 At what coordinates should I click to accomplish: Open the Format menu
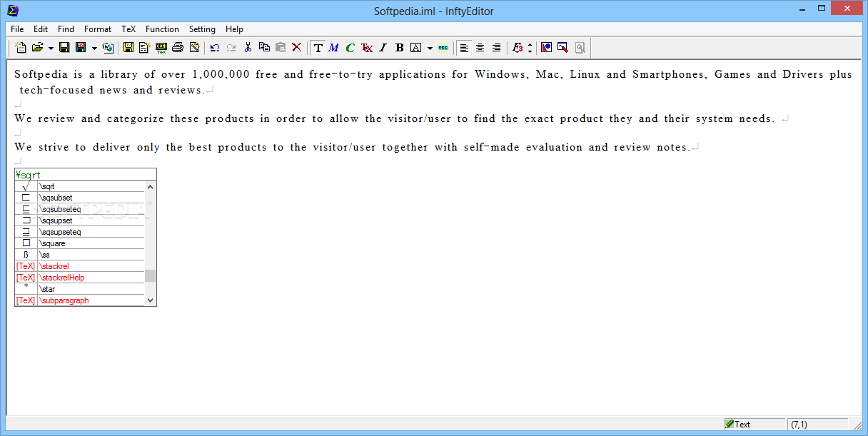click(x=98, y=29)
